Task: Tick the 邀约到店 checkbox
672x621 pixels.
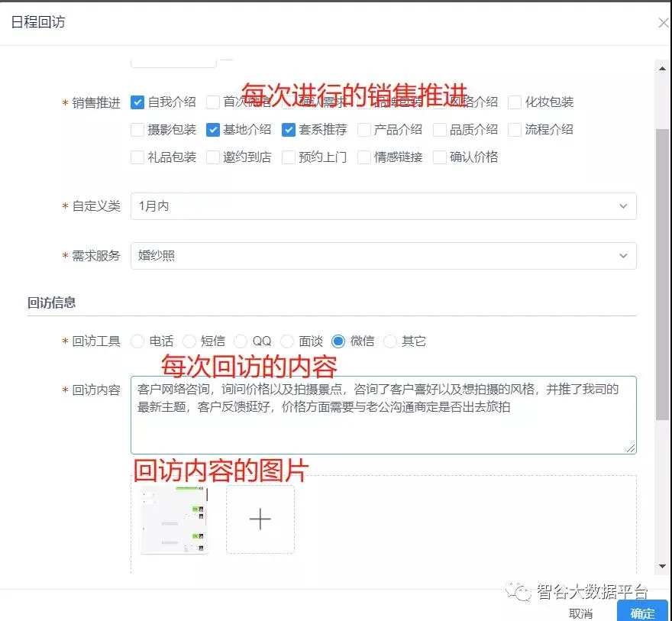Action: [x=213, y=157]
